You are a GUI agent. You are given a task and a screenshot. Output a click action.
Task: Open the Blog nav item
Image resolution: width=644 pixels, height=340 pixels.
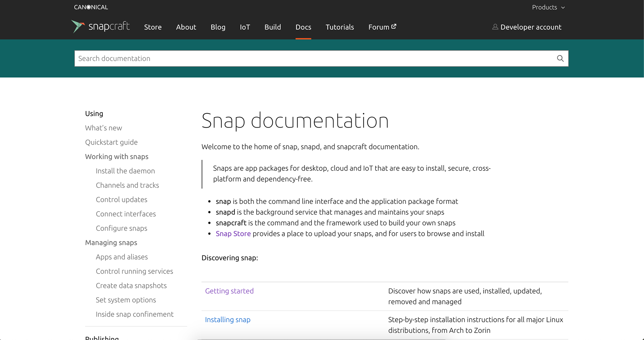point(218,27)
